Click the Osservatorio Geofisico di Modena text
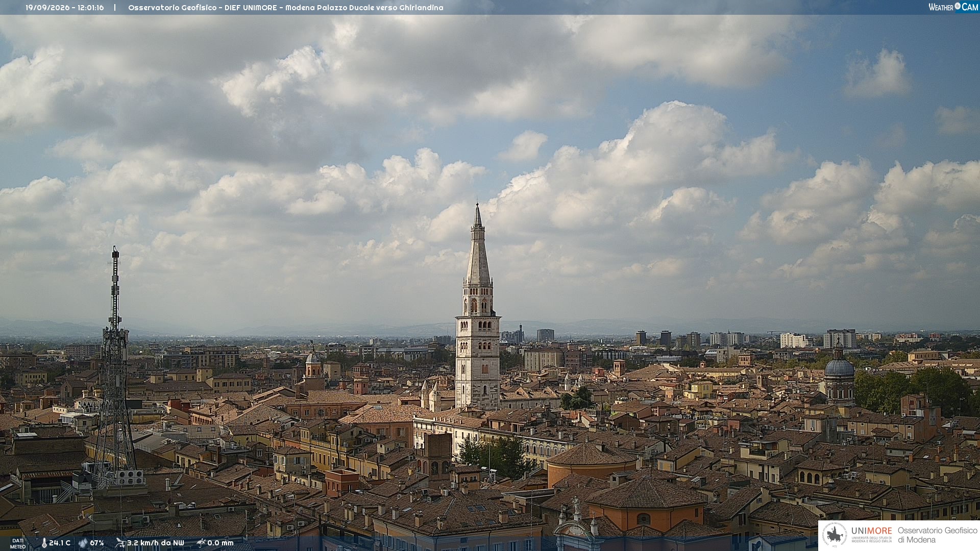The height and width of the screenshot is (551, 980). tap(937, 535)
